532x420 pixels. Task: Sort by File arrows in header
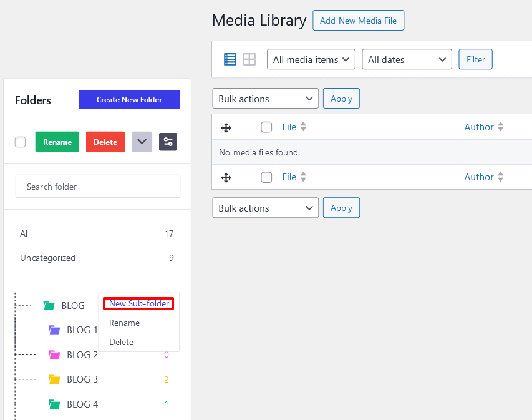tap(303, 127)
